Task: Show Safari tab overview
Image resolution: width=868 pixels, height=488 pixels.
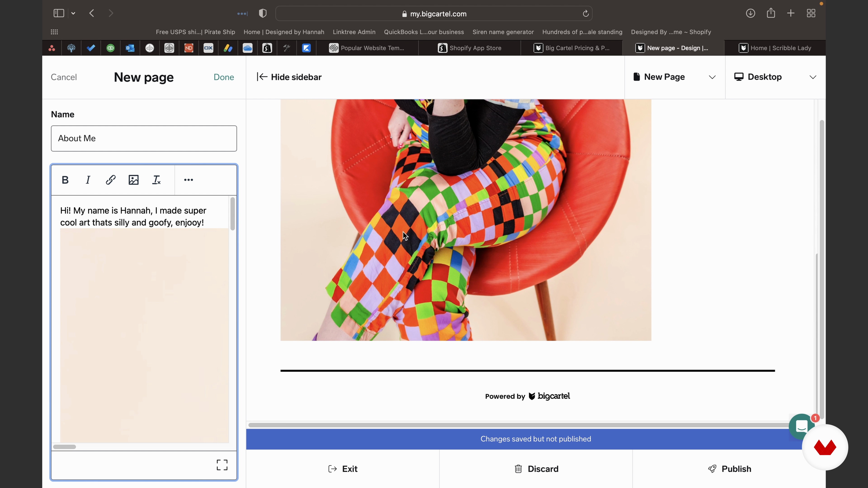Action: point(811,14)
